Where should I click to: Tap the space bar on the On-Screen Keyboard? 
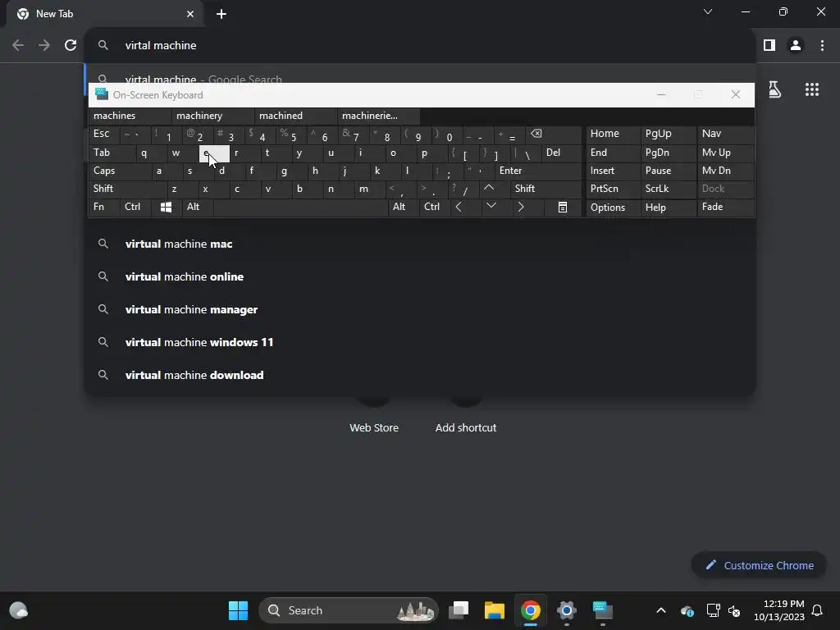point(300,207)
